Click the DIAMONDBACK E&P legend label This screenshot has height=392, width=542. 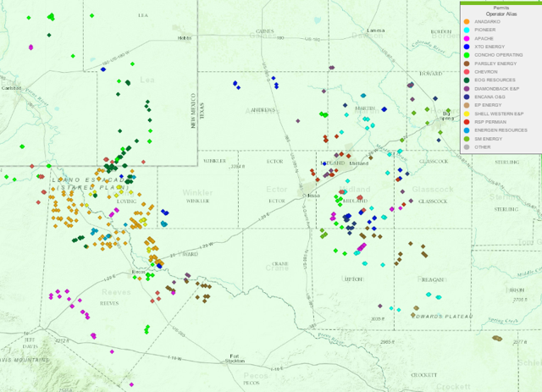click(497, 89)
